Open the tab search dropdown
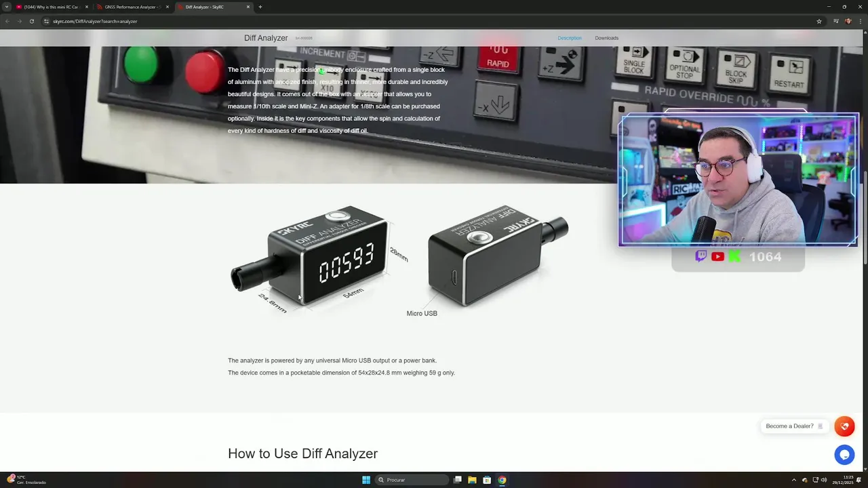868x488 pixels. [6, 7]
